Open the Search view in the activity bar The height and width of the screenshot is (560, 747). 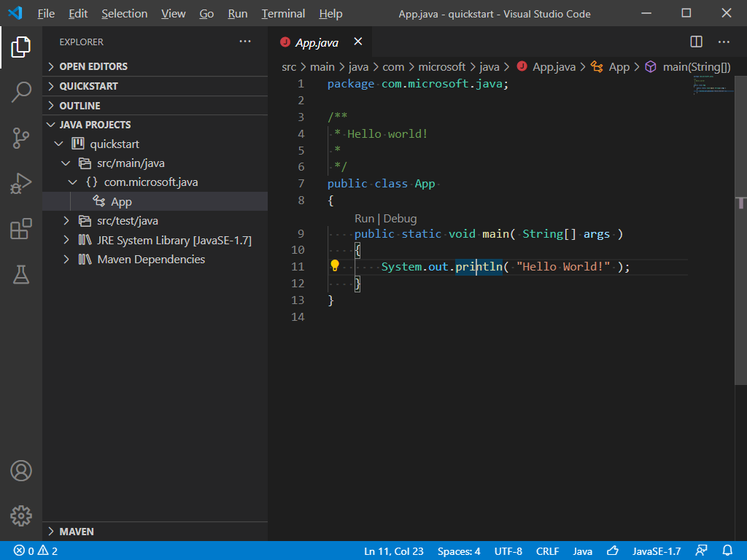[21, 93]
